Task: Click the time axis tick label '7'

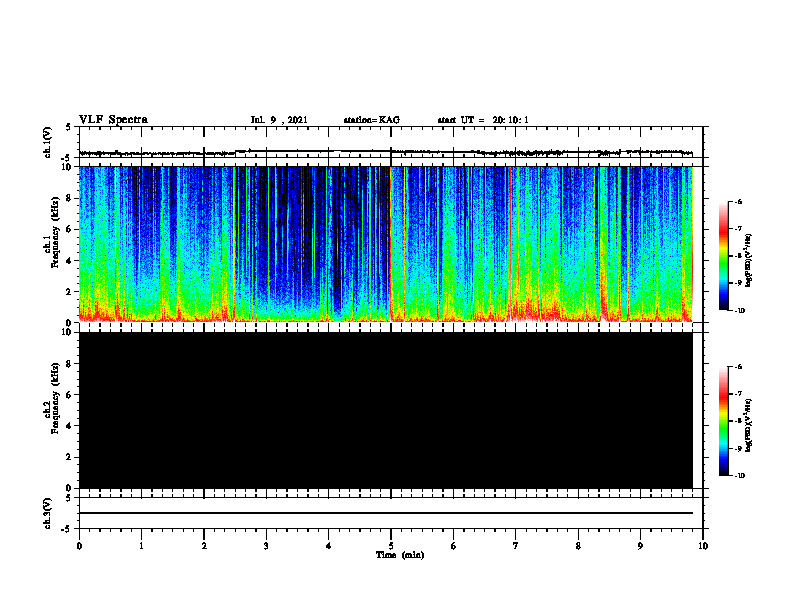Action: pos(516,546)
